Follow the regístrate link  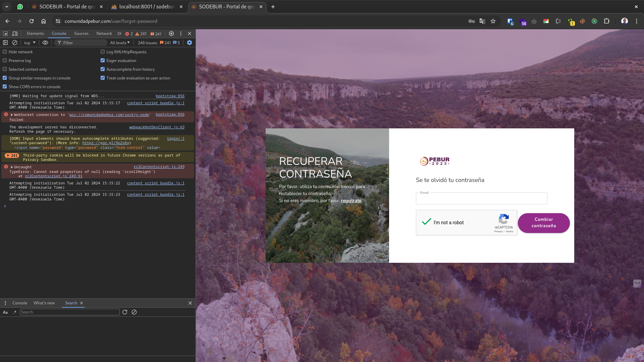pos(351,200)
